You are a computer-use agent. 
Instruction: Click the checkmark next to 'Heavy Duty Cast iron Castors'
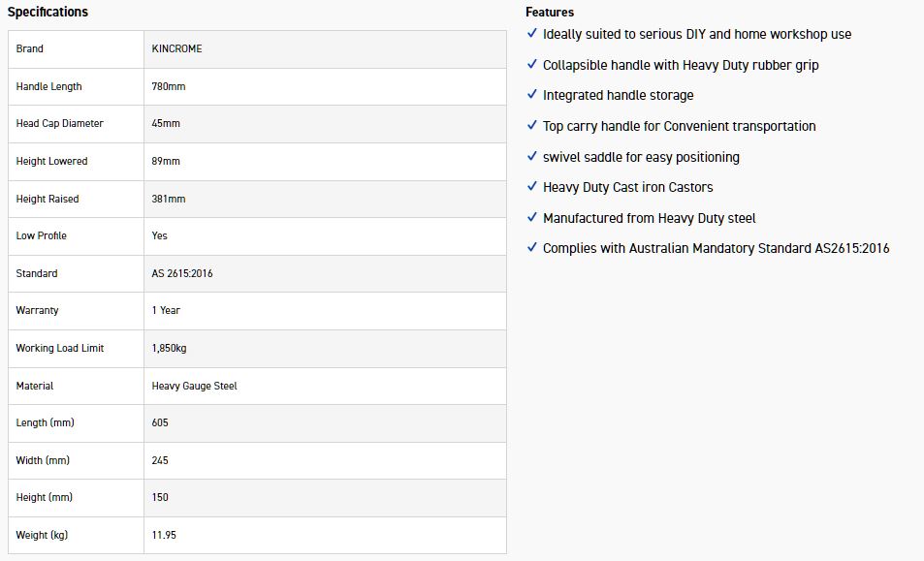click(x=531, y=187)
